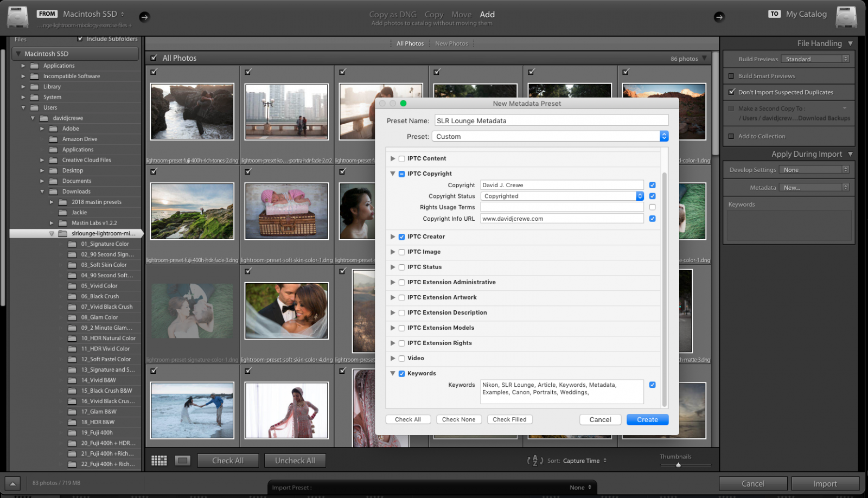
Task: Enable Build Smart Previews
Action: [732, 76]
